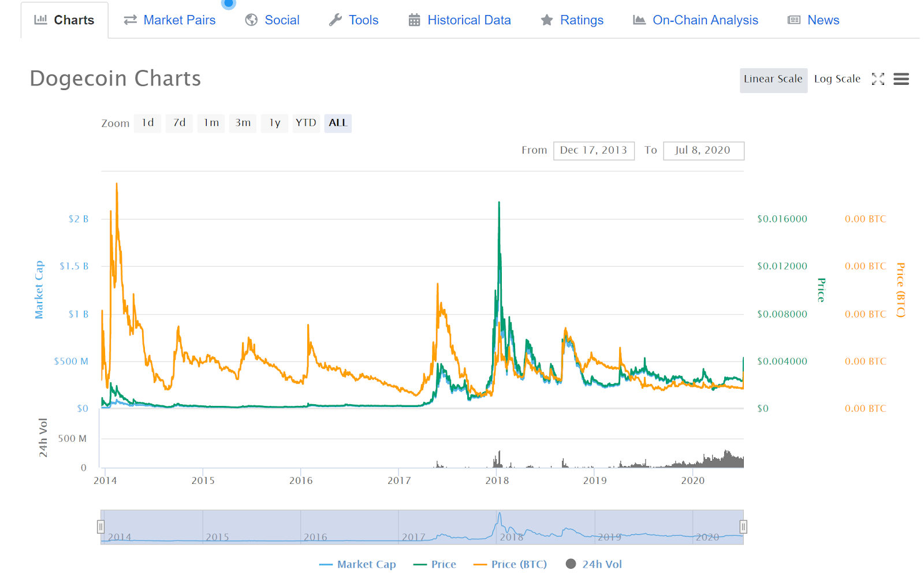Click the 2014 x-axis label
Viewport: 924px width, 574px height.
point(105,480)
